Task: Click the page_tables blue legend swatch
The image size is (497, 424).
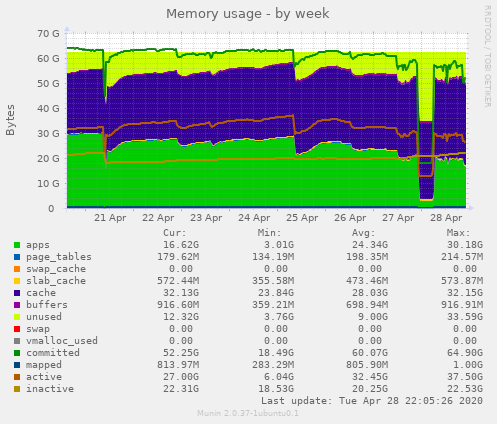Action: click(x=17, y=257)
